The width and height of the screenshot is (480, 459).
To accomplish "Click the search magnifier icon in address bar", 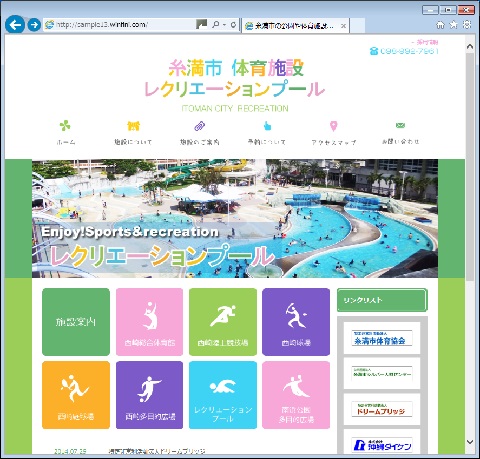I will point(216,24).
